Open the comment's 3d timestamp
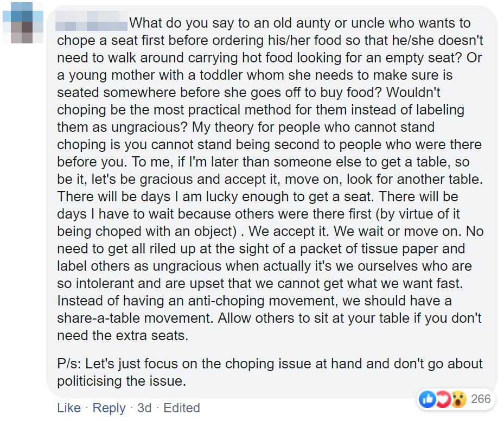Image resolution: width=504 pixels, height=421 pixels. [x=144, y=408]
